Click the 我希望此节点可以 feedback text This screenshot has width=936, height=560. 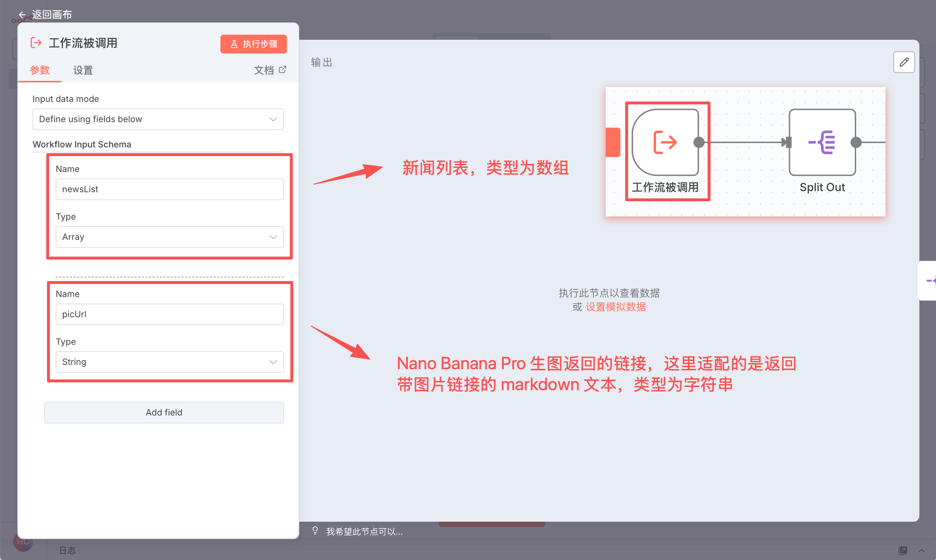click(364, 531)
